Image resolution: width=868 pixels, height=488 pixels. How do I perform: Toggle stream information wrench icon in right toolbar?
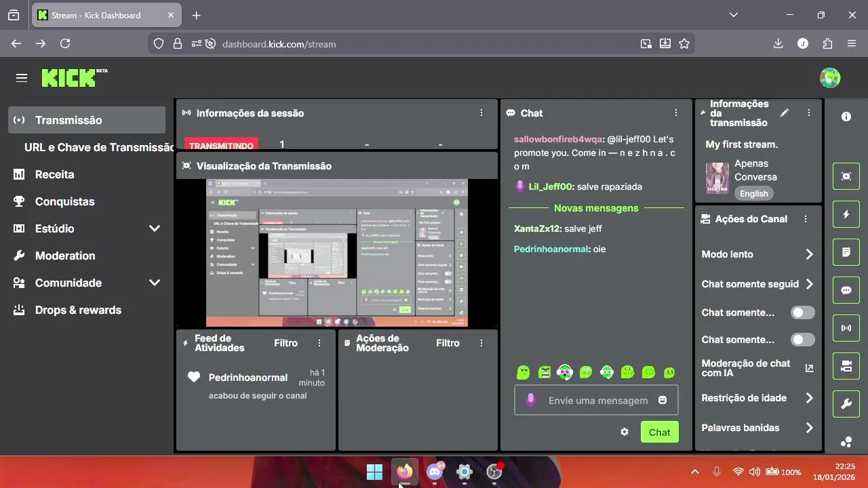click(x=846, y=404)
